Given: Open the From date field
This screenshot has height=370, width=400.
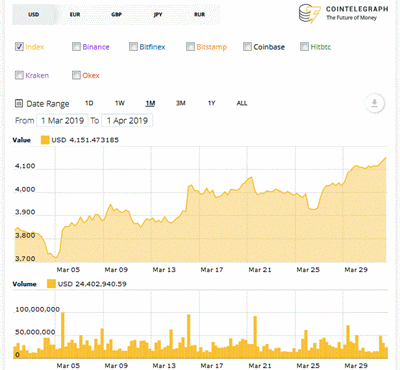Looking at the screenshot, I should [62, 120].
